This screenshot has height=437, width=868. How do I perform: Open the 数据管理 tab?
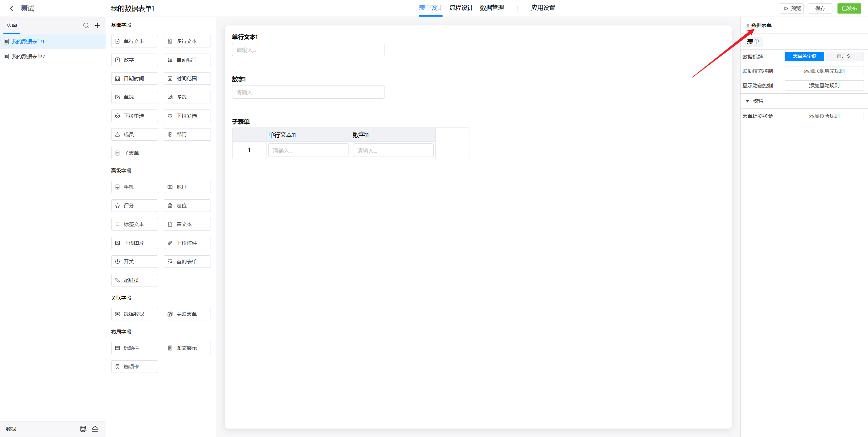click(x=492, y=8)
